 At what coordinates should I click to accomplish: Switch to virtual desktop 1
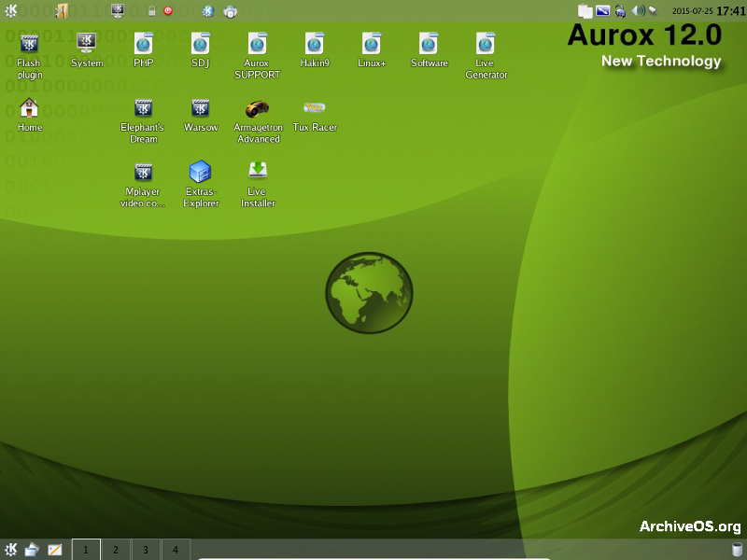tap(86, 550)
